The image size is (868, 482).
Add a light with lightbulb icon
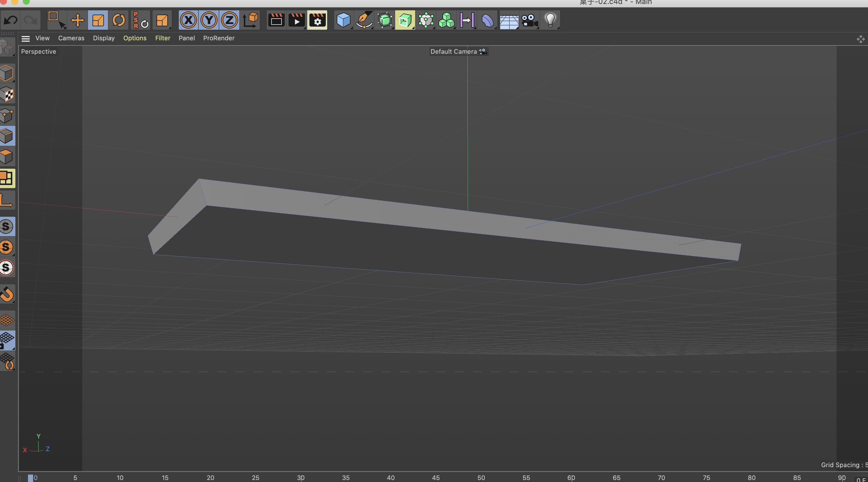pyautogui.click(x=550, y=20)
